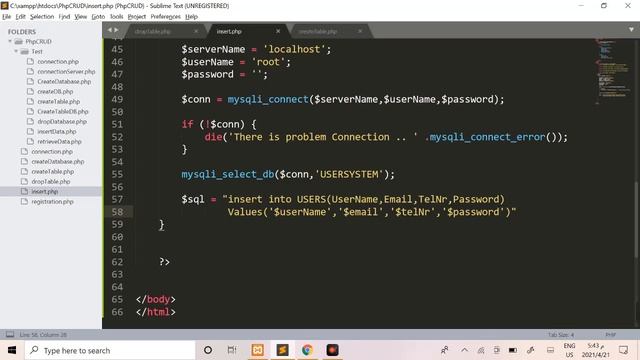The image size is (640, 360).
Task: Open the Preferences menu
Action: tap(165, 17)
